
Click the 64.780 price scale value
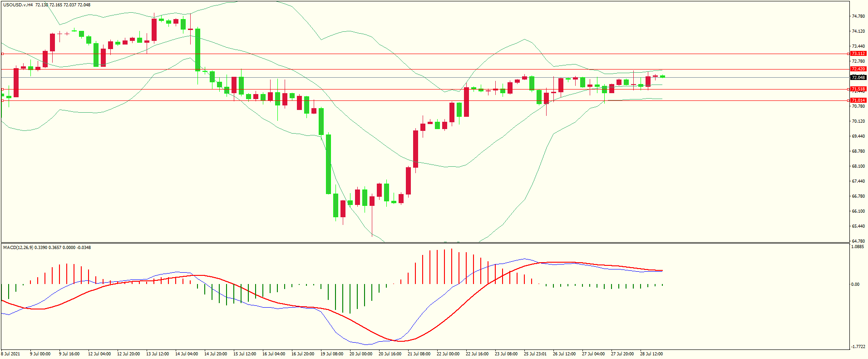click(x=858, y=241)
